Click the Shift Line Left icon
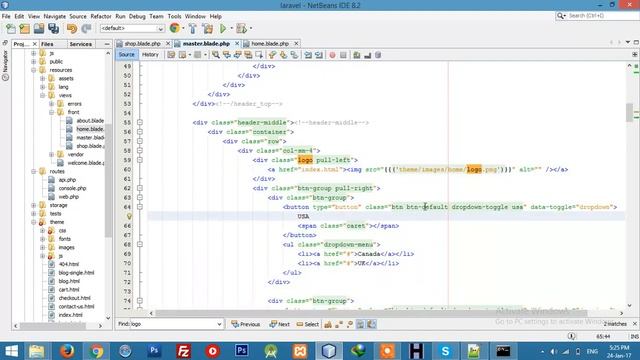Screen dimensions: 640x360 point(308,55)
